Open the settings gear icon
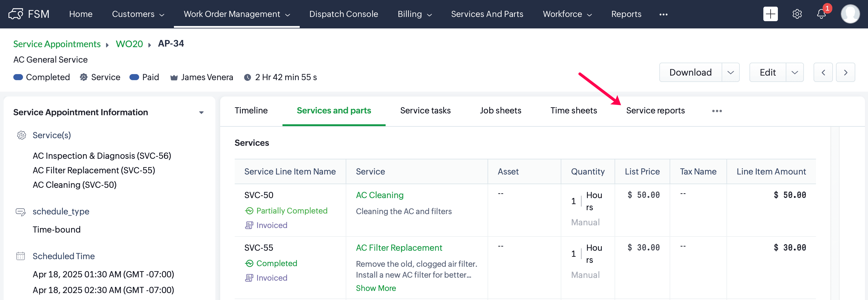 [x=797, y=14]
